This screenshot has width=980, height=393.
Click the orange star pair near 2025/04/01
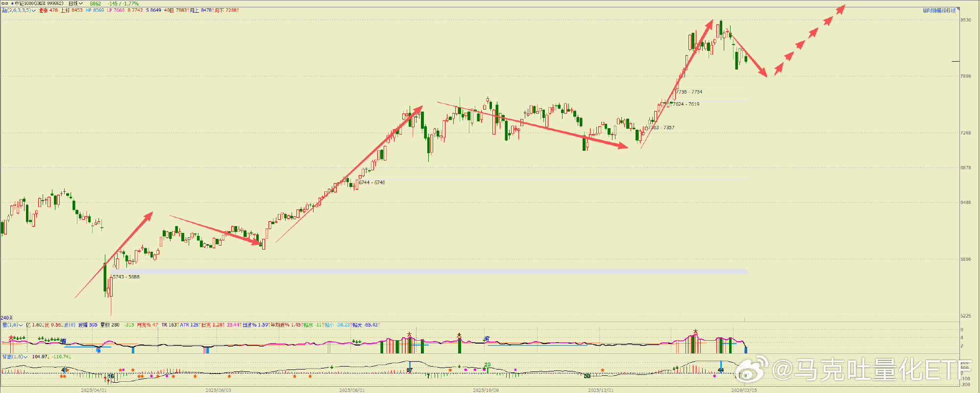click(63, 376)
